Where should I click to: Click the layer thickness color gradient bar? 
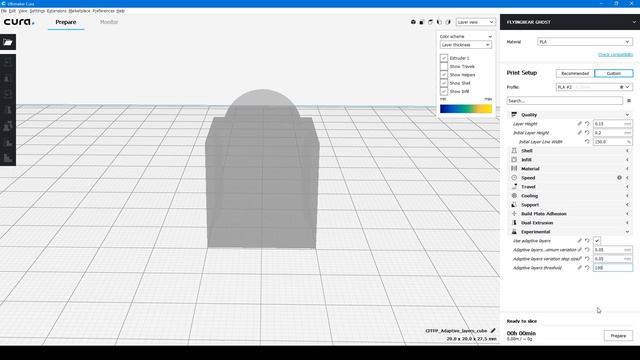466,109
